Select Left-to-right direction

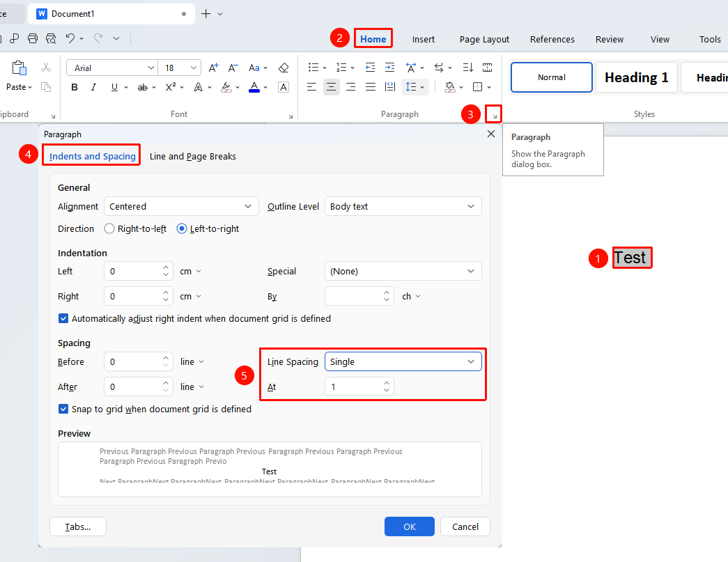(x=182, y=229)
